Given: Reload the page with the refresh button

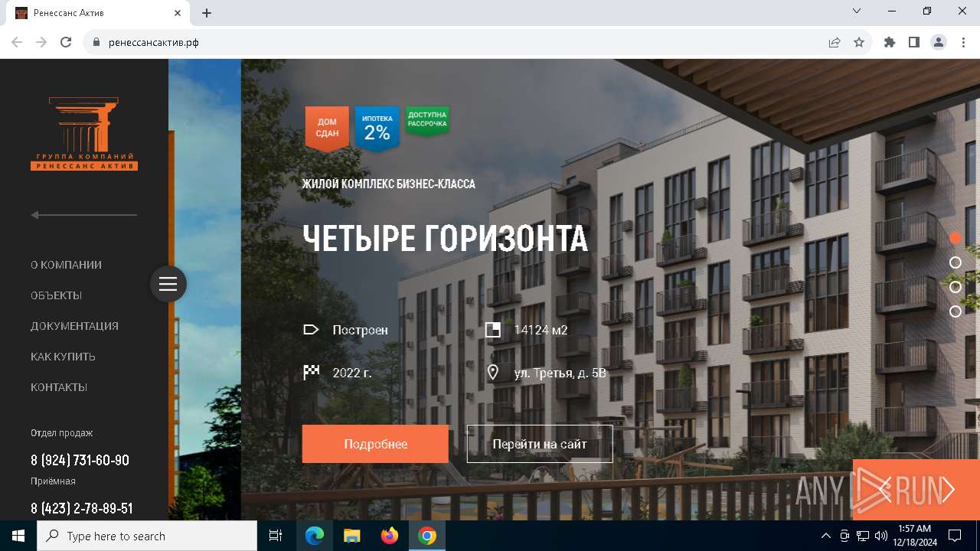Looking at the screenshot, I should (66, 42).
